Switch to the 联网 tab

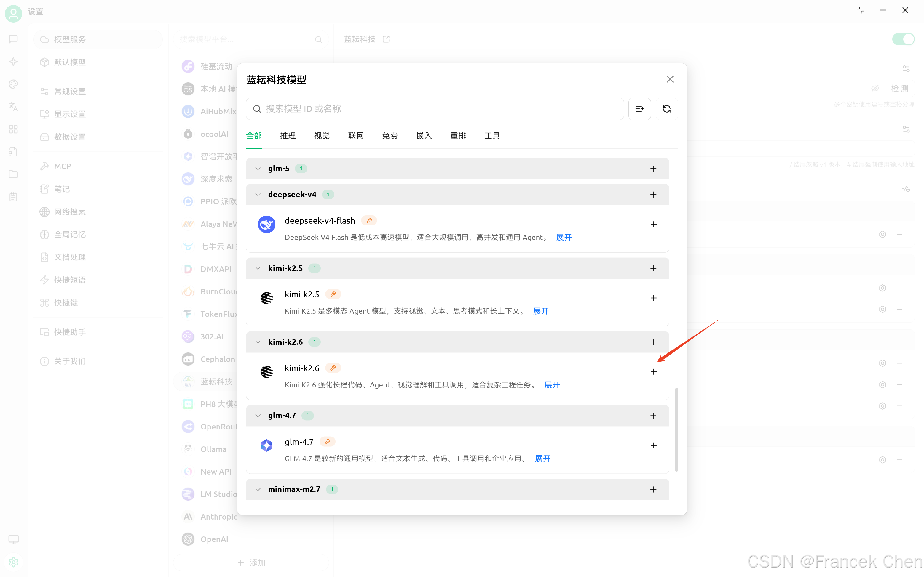pyautogui.click(x=356, y=136)
